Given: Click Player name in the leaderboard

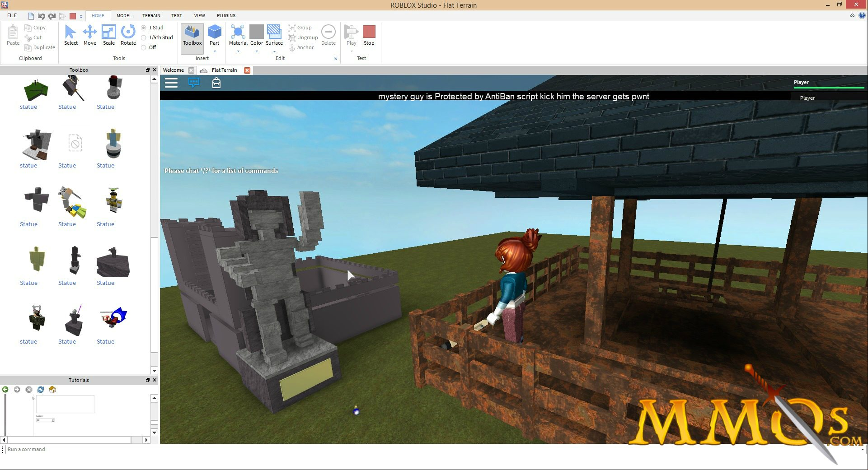Looking at the screenshot, I should coord(807,98).
